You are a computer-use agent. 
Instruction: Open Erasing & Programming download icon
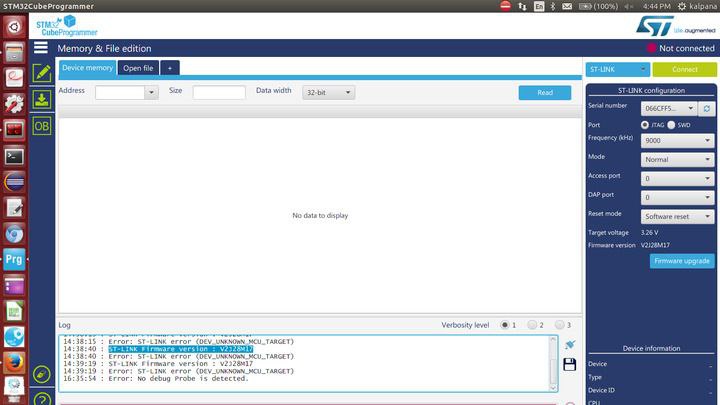click(42, 99)
